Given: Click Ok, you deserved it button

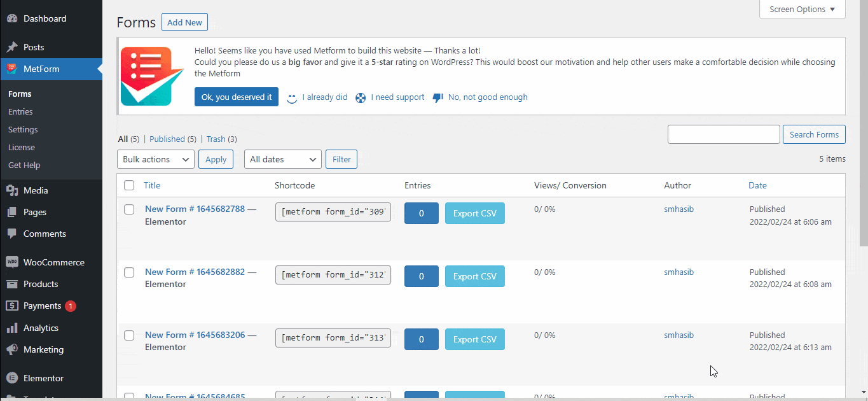Looking at the screenshot, I should (237, 97).
